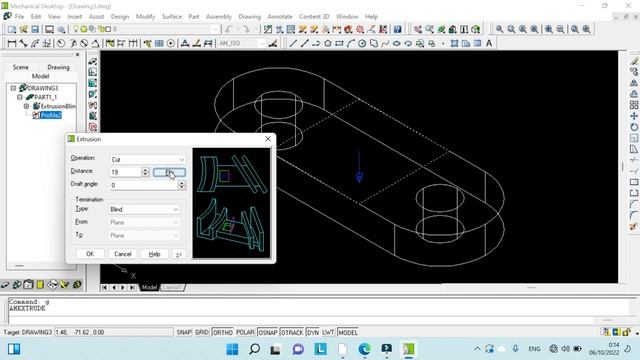Click Help button in Extrusion dialog
This screenshot has width=640, height=360.
(x=154, y=254)
